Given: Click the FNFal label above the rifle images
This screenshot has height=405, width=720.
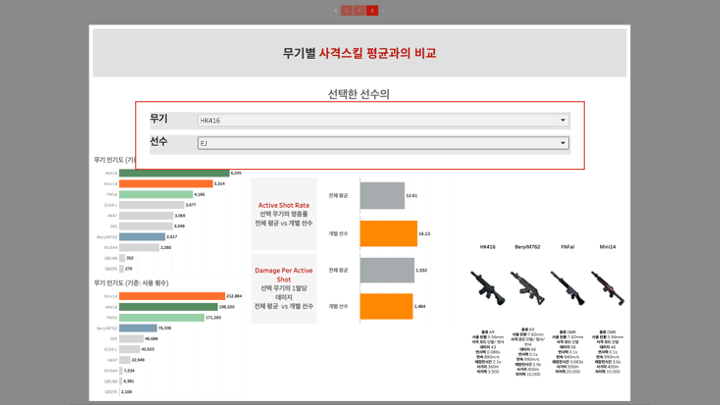Looking at the screenshot, I should (568, 247).
